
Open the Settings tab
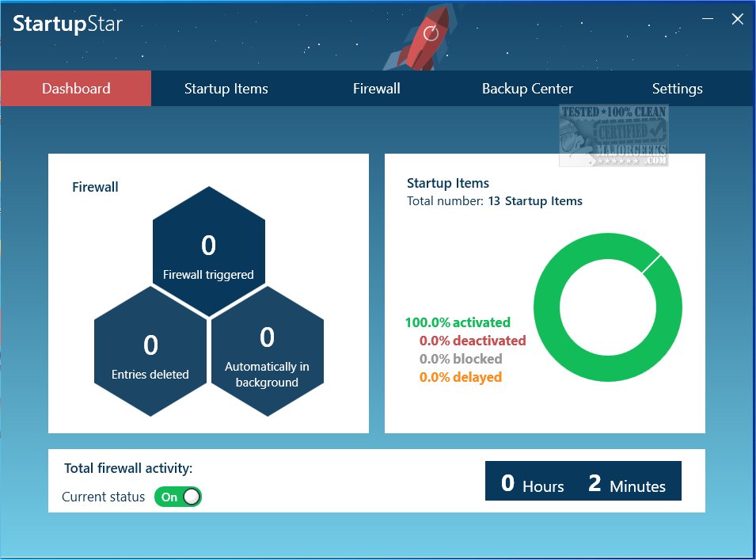tap(677, 88)
